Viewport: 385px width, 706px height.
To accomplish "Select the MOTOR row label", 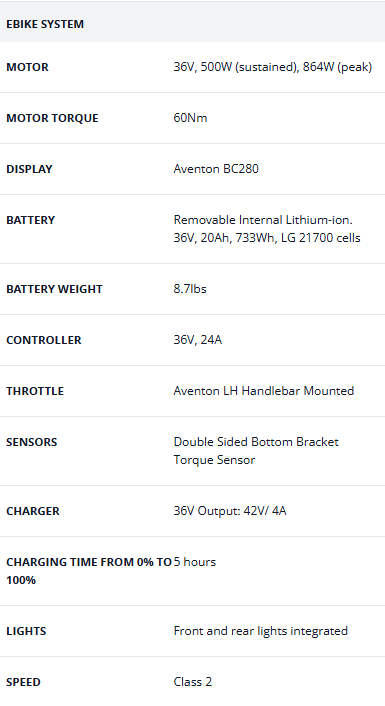I will (27, 67).
